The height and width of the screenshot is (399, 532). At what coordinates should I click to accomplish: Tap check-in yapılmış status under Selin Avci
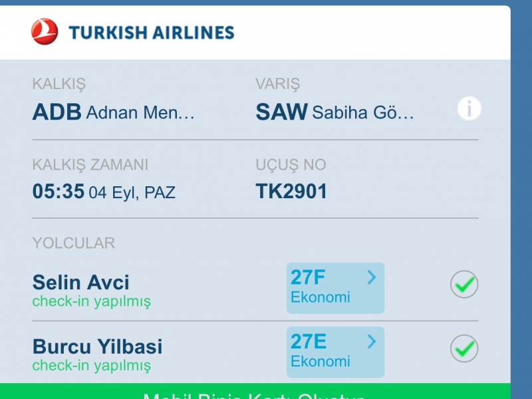(92, 301)
